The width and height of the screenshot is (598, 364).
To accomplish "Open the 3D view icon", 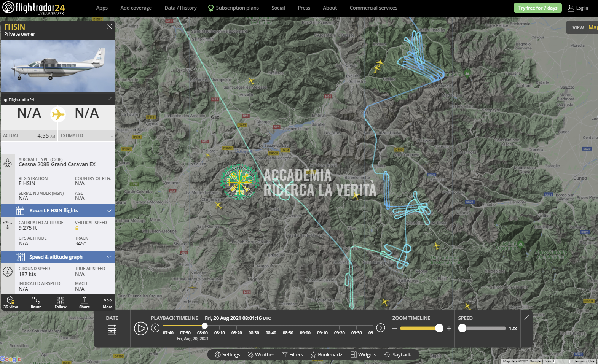I will click(x=11, y=302).
